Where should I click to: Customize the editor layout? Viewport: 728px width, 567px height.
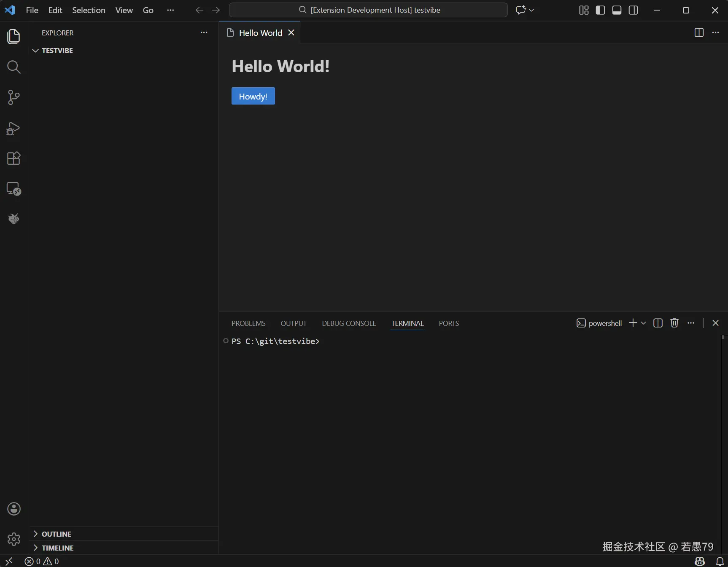click(x=584, y=10)
